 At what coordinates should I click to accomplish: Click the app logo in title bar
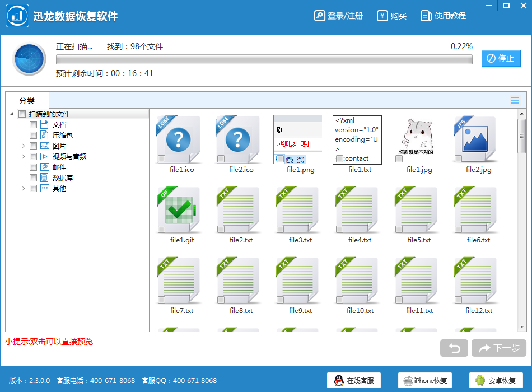pos(17,16)
